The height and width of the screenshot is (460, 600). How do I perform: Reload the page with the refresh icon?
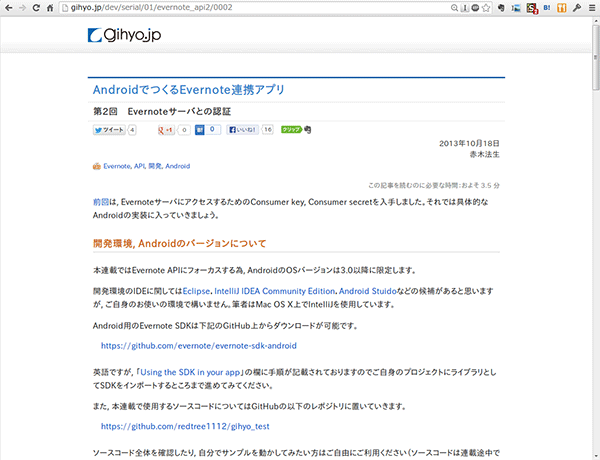(x=36, y=8)
